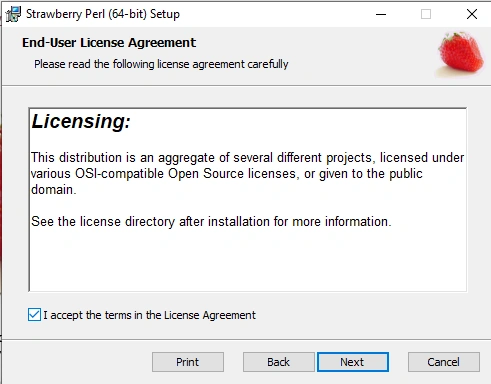The image size is (491, 384).
Task: Click the "See the license directory" sentence
Action: click(x=211, y=222)
